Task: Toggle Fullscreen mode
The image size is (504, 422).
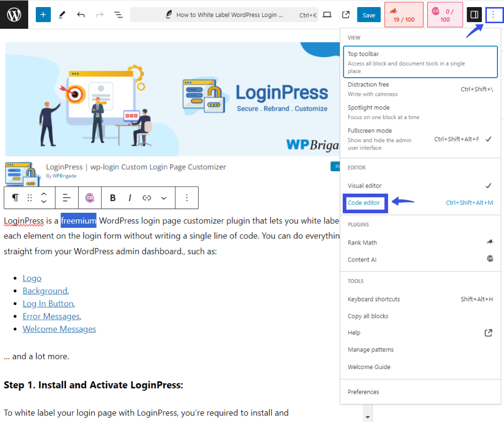Action: (x=420, y=139)
